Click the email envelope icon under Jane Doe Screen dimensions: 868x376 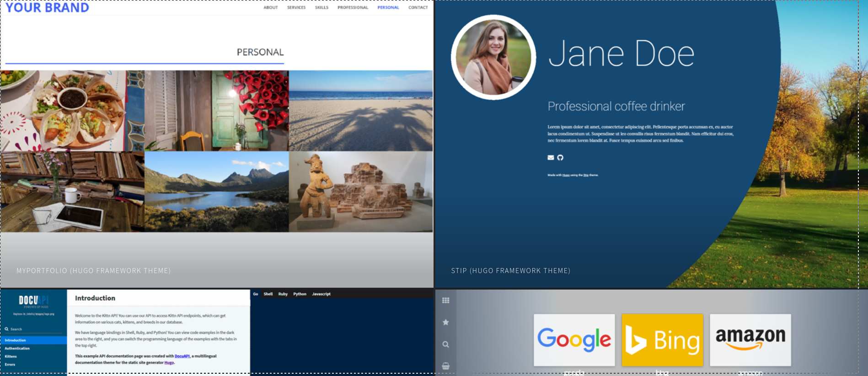tap(551, 157)
